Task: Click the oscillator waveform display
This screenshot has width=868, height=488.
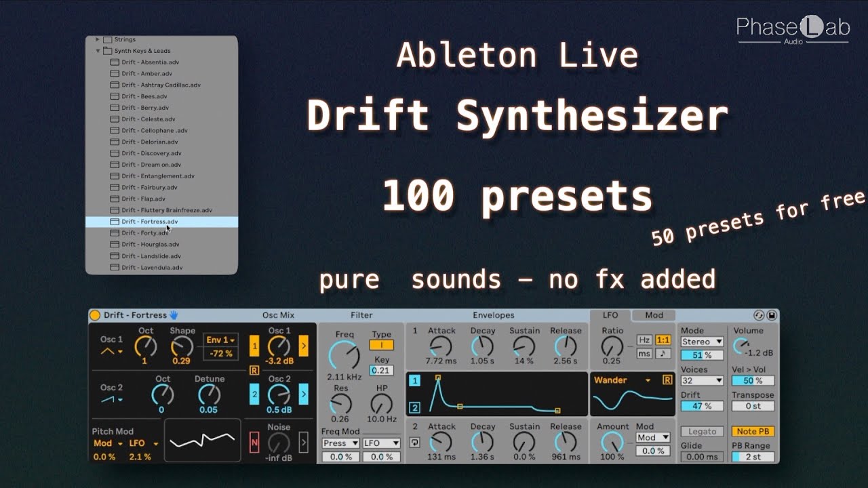Action: click(x=202, y=441)
